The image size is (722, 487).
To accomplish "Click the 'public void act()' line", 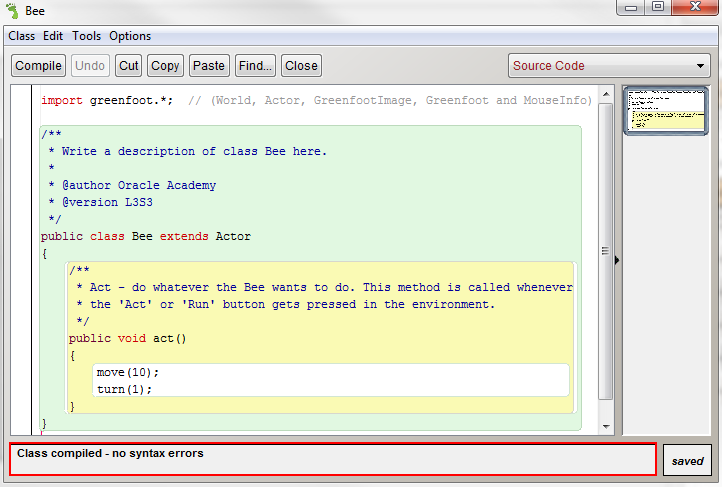I will 128,338.
